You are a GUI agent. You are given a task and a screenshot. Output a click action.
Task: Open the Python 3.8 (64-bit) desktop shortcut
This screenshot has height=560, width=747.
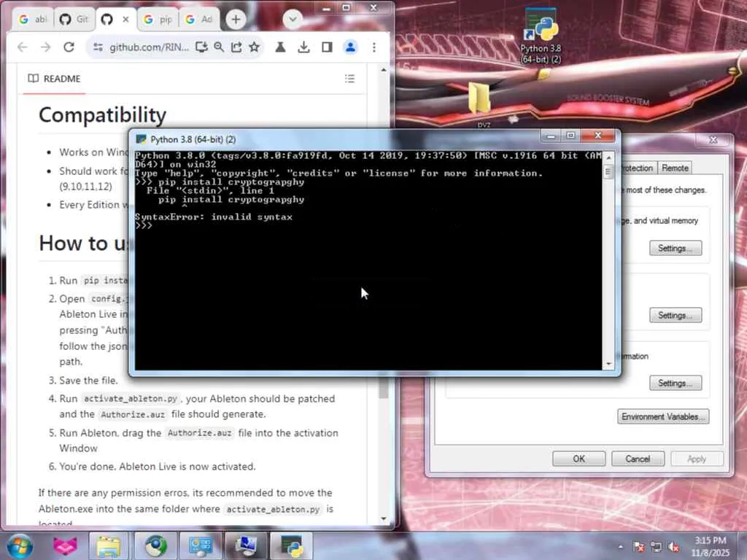(541, 37)
